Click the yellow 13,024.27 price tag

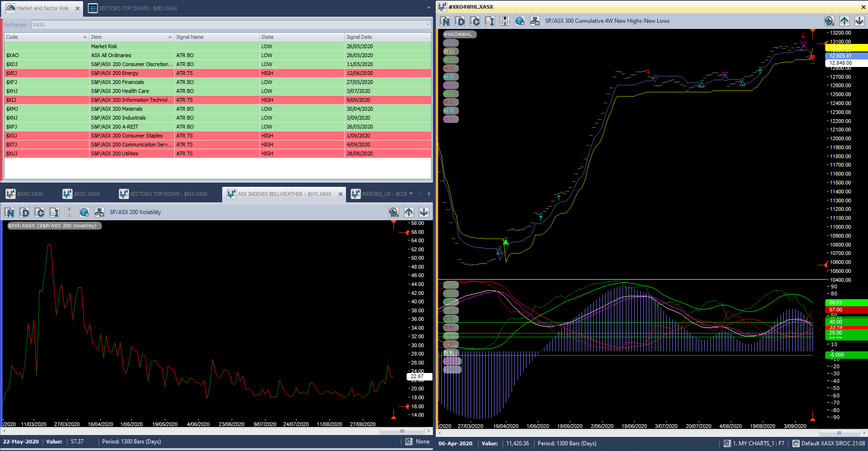(x=846, y=47)
